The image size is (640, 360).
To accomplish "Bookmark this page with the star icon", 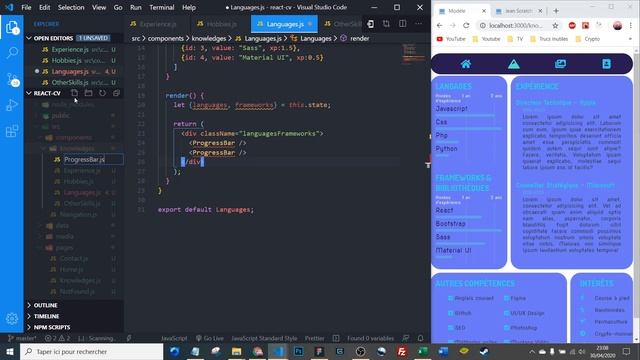I will 555,25.
